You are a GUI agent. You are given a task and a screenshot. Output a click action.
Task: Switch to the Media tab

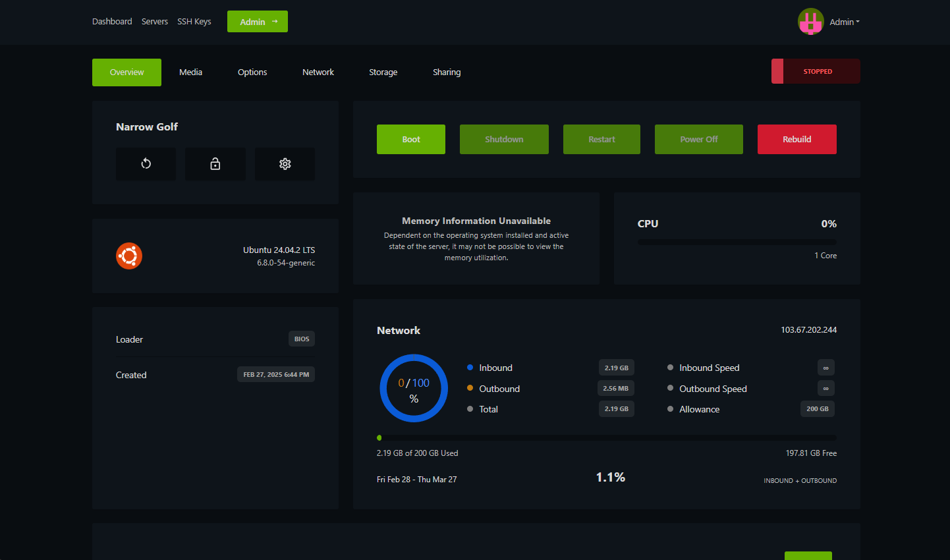(190, 72)
